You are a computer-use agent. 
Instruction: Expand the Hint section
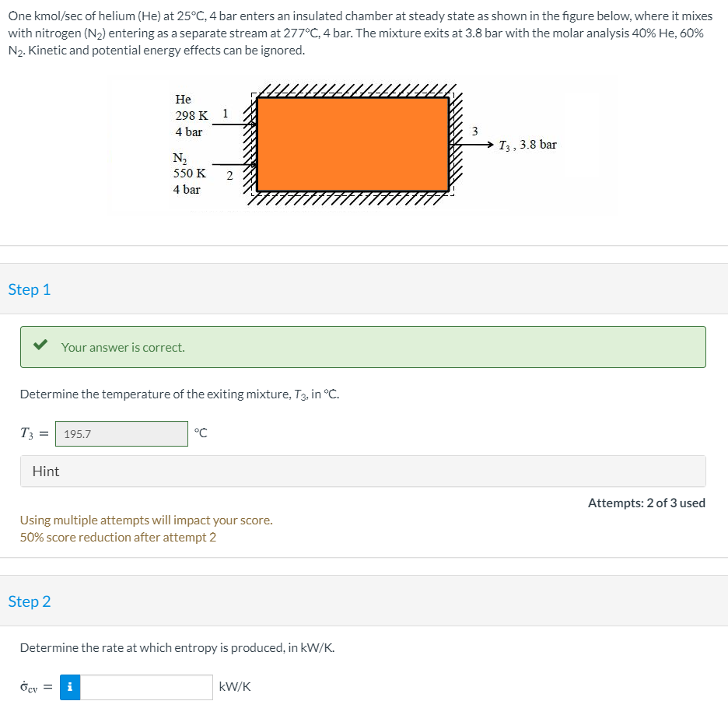pos(45,471)
